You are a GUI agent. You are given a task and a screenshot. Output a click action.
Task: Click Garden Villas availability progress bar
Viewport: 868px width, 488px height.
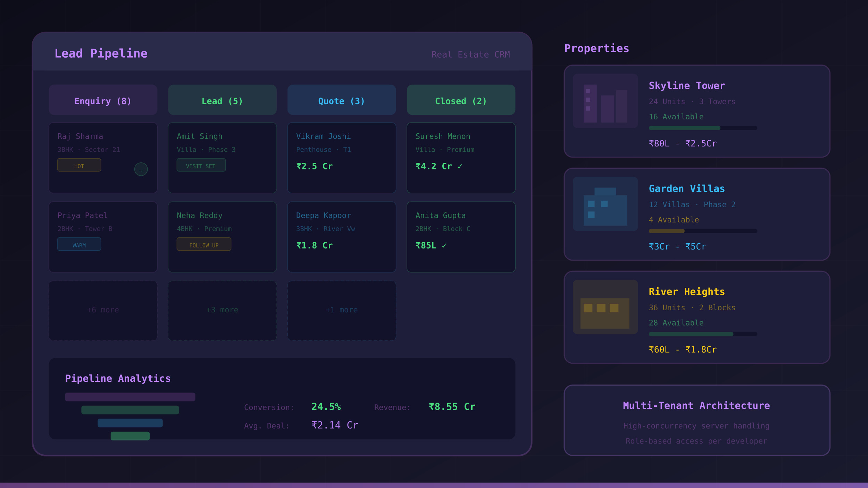point(703,231)
